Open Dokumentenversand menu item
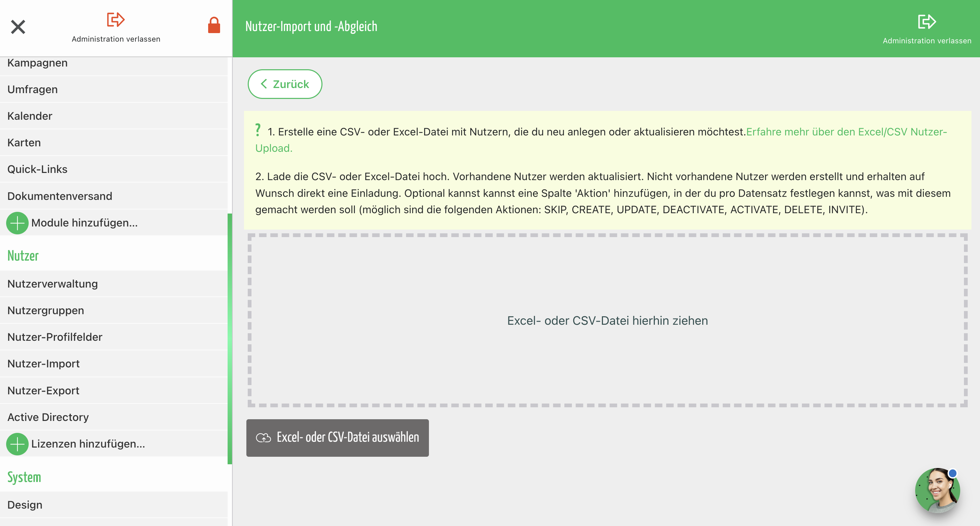 (x=114, y=196)
